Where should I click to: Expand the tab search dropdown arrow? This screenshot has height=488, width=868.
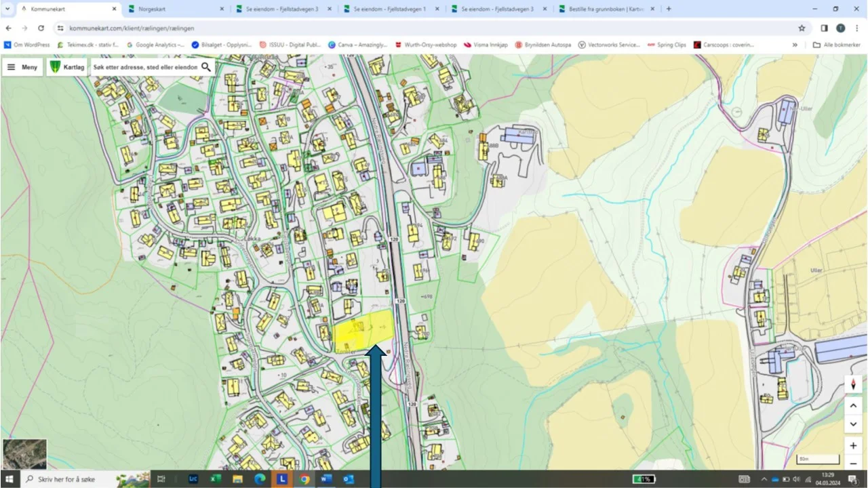(7, 9)
